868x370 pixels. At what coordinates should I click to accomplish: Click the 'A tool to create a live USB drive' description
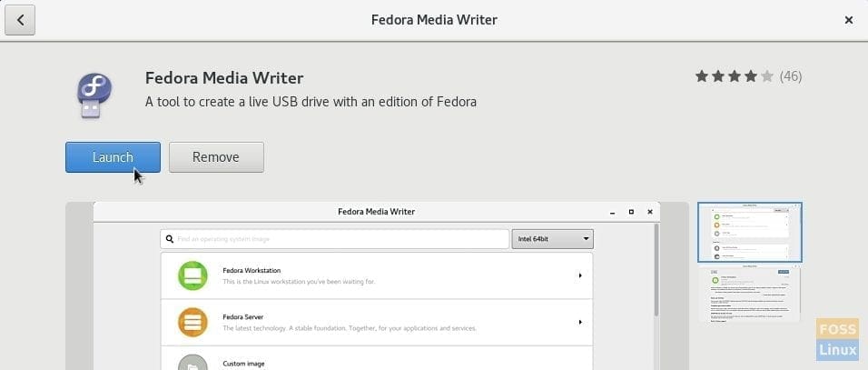point(311,102)
